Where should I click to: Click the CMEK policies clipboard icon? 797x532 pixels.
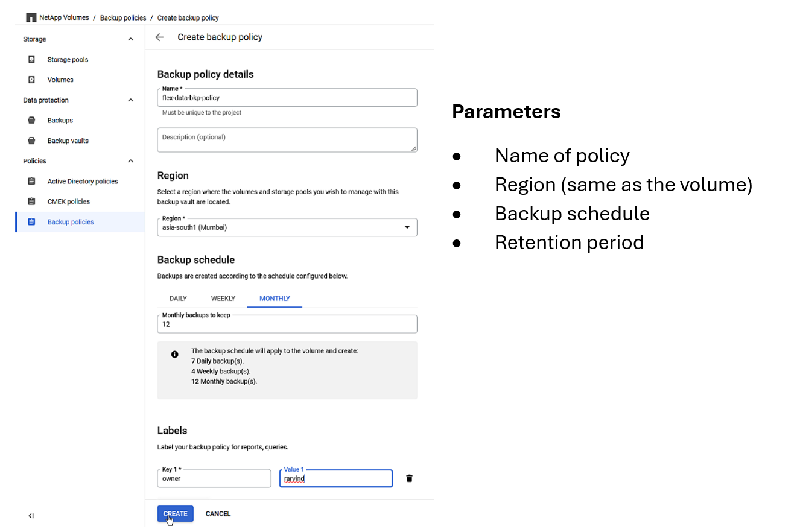[31, 201]
